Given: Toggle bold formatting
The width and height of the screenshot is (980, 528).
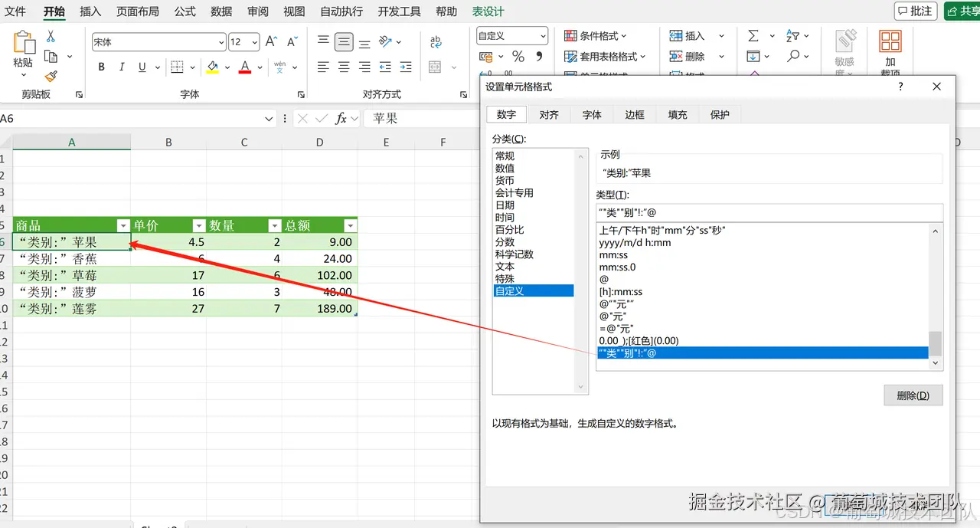Looking at the screenshot, I should pos(100,67).
